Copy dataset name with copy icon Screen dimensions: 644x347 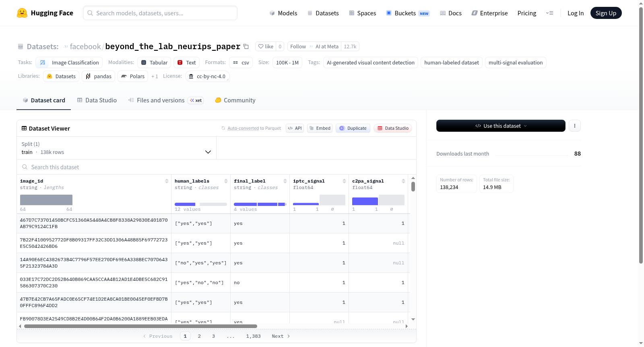246,46
